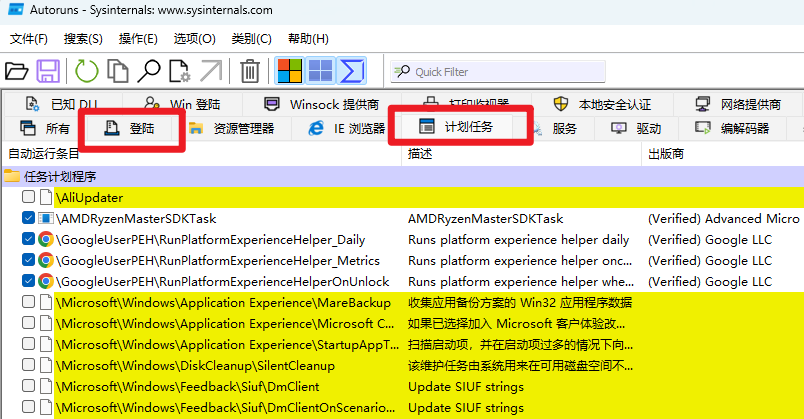Screen dimensions: 804x419
Task: Click the Chrome icon for RunPlatformExperienceHelperOnUnlock
Action: (46, 282)
